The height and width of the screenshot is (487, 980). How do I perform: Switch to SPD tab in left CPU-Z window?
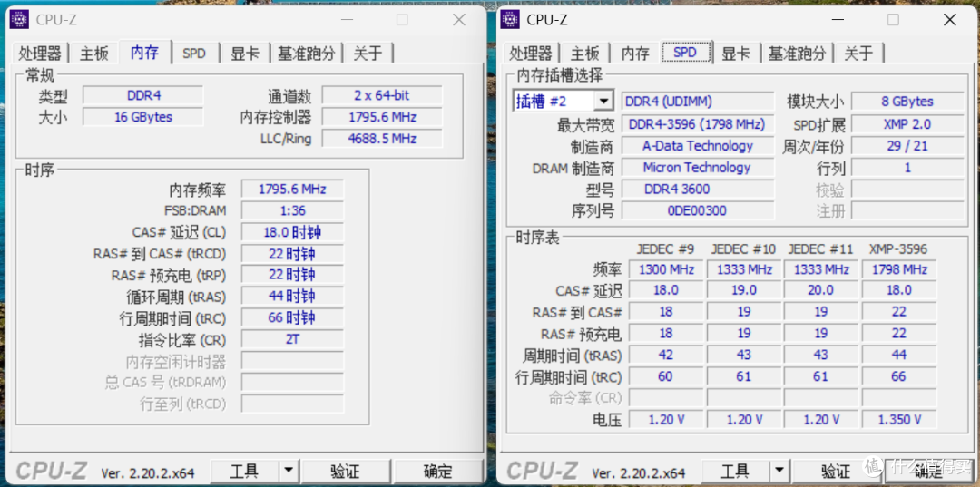click(x=194, y=54)
